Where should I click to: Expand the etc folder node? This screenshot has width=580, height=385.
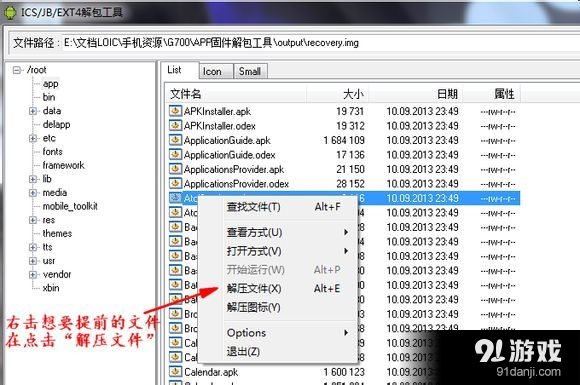pos(33,138)
